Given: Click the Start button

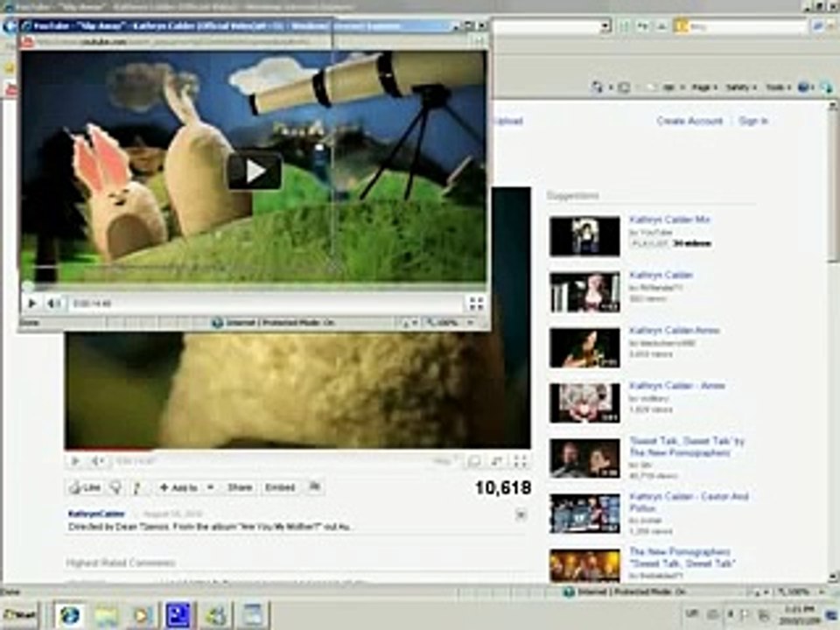Looking at the screenshot, I should pos(20,614).
